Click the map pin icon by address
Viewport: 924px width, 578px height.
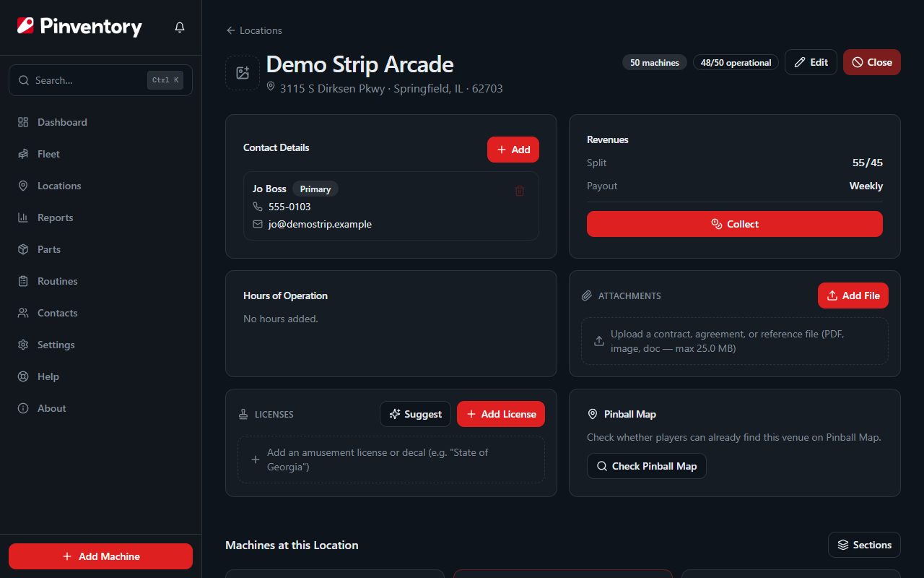271,87
